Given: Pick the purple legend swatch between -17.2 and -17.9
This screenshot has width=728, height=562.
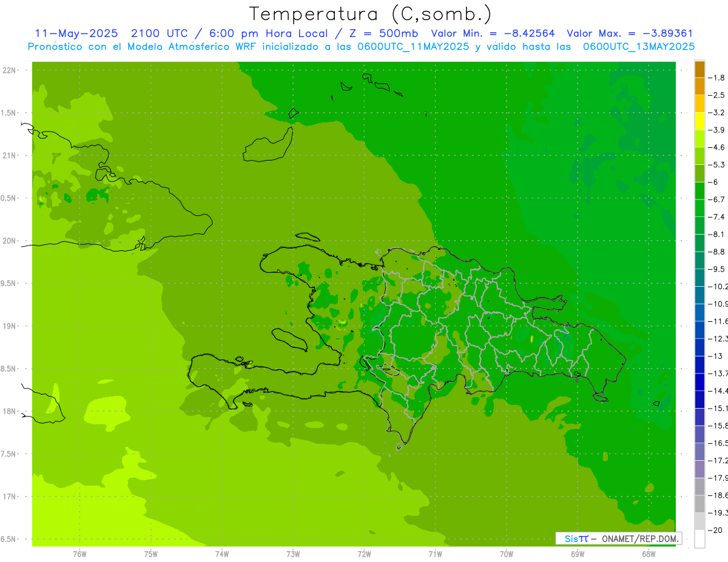Looking at the screenshot, I should (x=699, y=469).
